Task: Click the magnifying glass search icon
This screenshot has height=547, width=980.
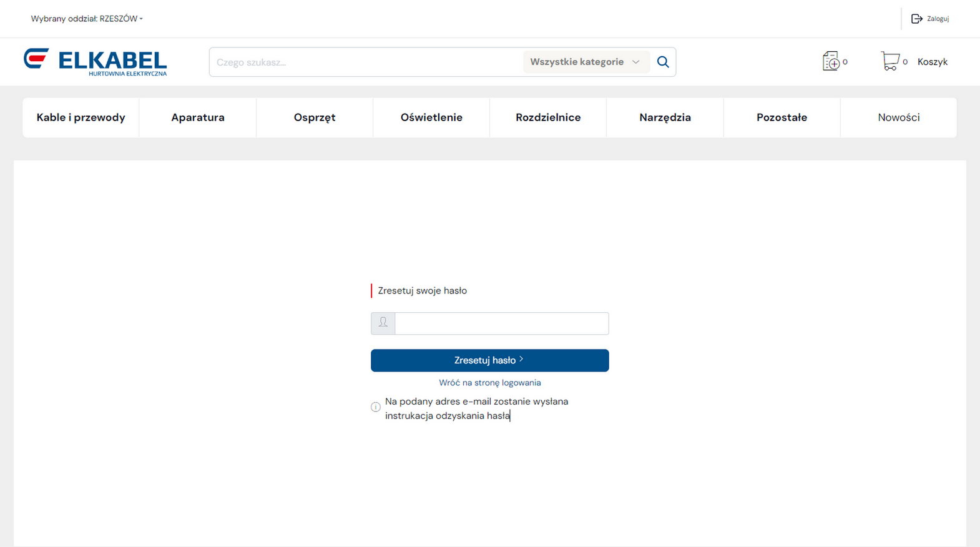Action: coord(663,62)
